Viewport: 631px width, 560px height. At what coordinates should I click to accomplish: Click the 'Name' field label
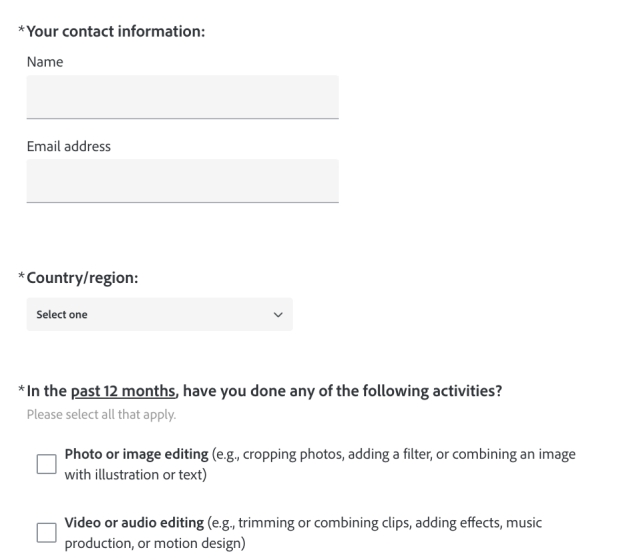pyautogui.click(x=45, y=62)
